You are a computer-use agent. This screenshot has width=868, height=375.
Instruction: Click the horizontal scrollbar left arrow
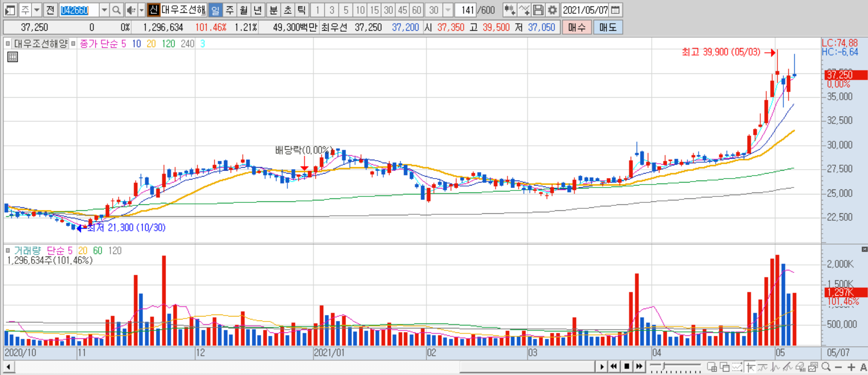[x=8, y=367]
